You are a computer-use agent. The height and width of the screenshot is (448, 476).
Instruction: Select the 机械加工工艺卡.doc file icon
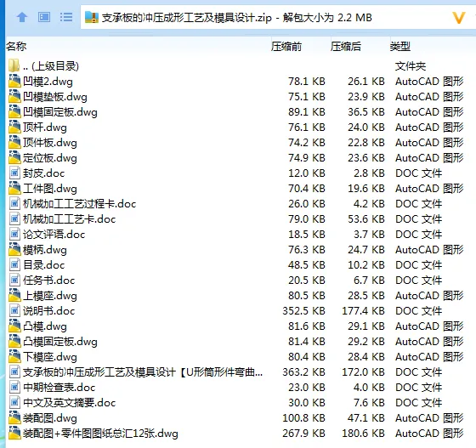pos(14,218)
